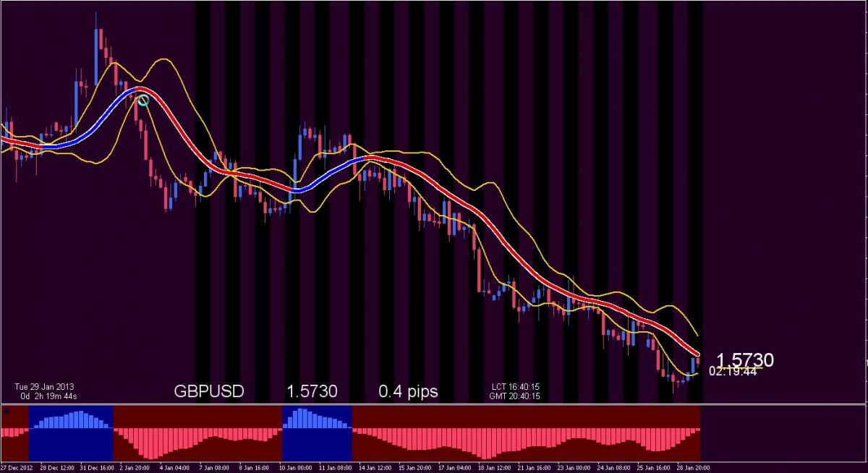Select the 14 Jan 12:00 time axis label
Viewport: 868px width, 473px height.
[x=375, y=468]
